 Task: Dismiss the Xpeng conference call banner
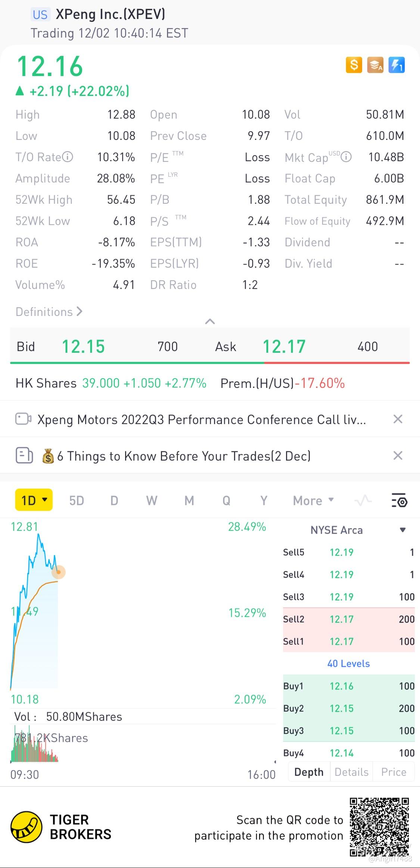point(398,419)
